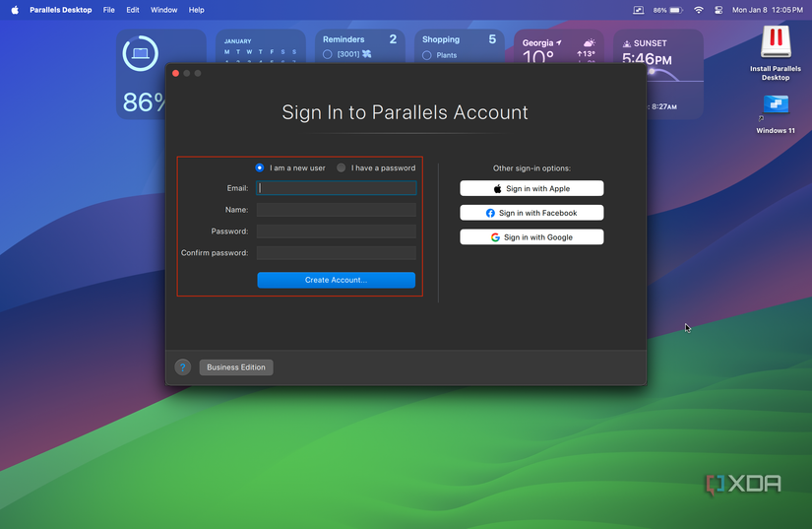Open the File menu
The height and width of the screenshot is (529, 812).
click(x=108, y=10)
